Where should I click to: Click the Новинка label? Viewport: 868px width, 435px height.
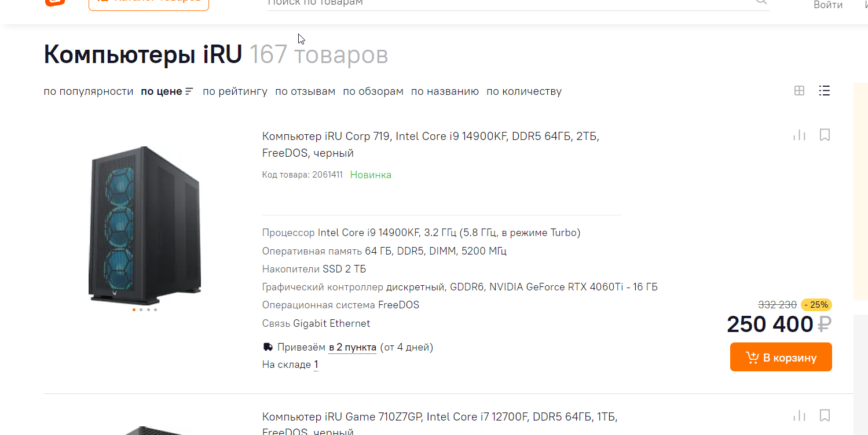371,175
